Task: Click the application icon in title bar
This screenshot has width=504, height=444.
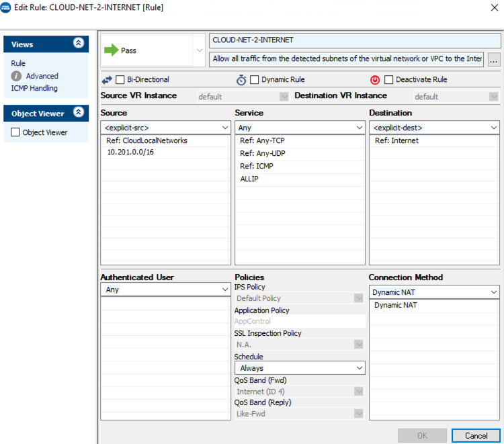Action: pos(6,7)
